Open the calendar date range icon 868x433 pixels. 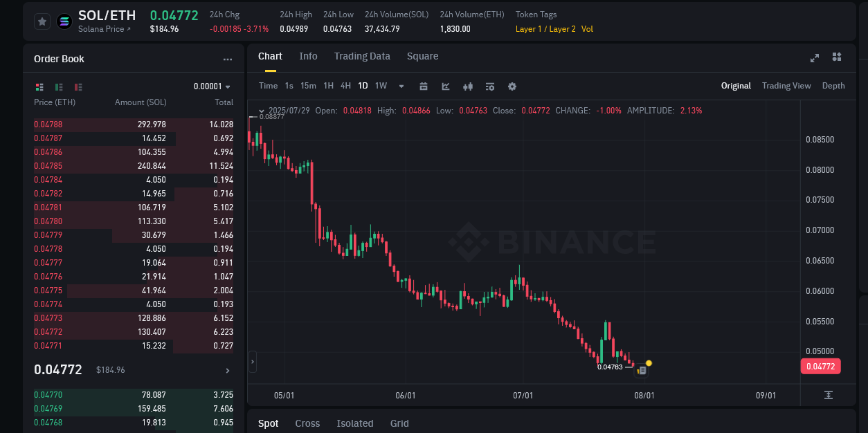coord(424,86)
